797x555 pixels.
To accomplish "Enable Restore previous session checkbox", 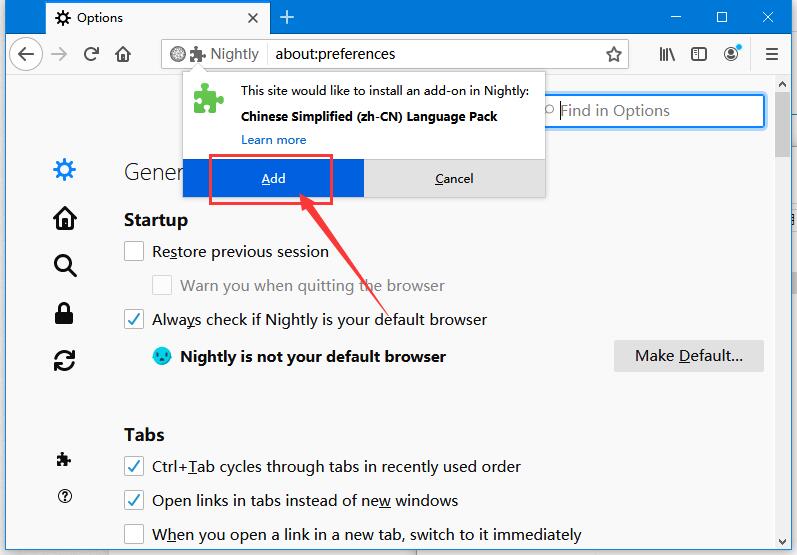I will point(134,252).
